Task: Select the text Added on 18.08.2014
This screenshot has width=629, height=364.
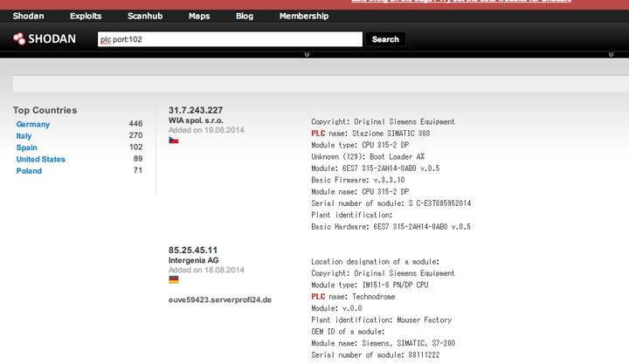Action: coord(206,270)
